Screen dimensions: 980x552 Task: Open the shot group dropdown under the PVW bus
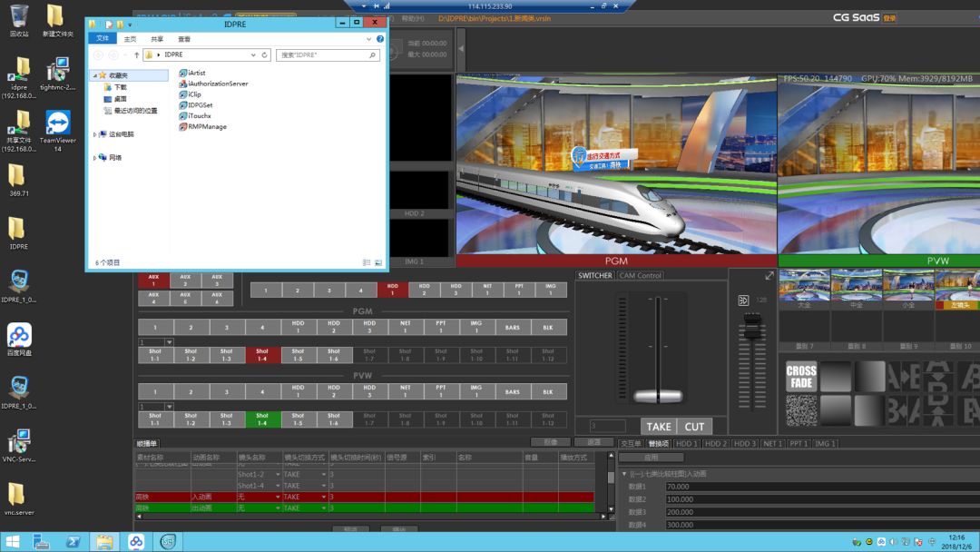[170, 407]
